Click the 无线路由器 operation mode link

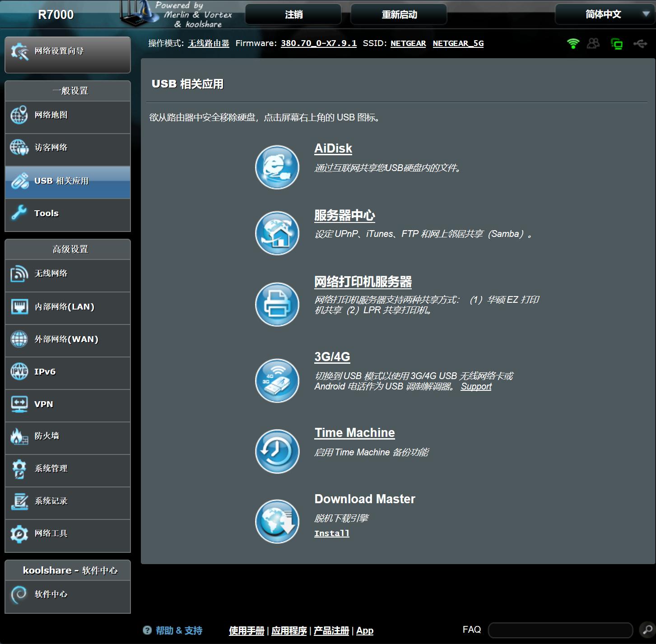[209, 43]
